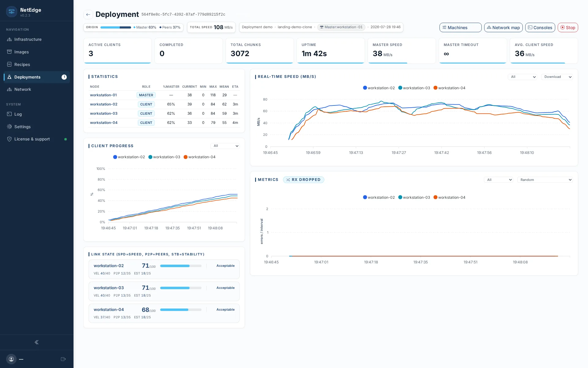Click workstation-02 link stability progress bar
Screen dimensions: 588x368
tap(181, 266)
